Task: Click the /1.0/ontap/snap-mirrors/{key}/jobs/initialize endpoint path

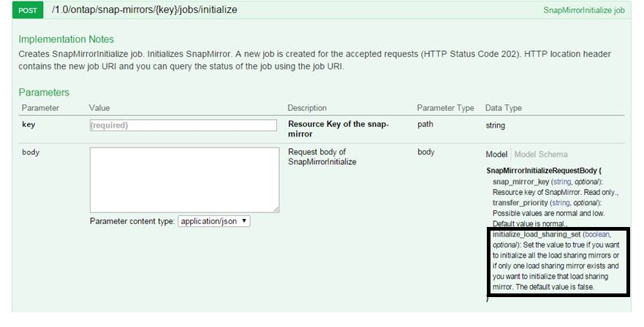Action: [145, 10]
